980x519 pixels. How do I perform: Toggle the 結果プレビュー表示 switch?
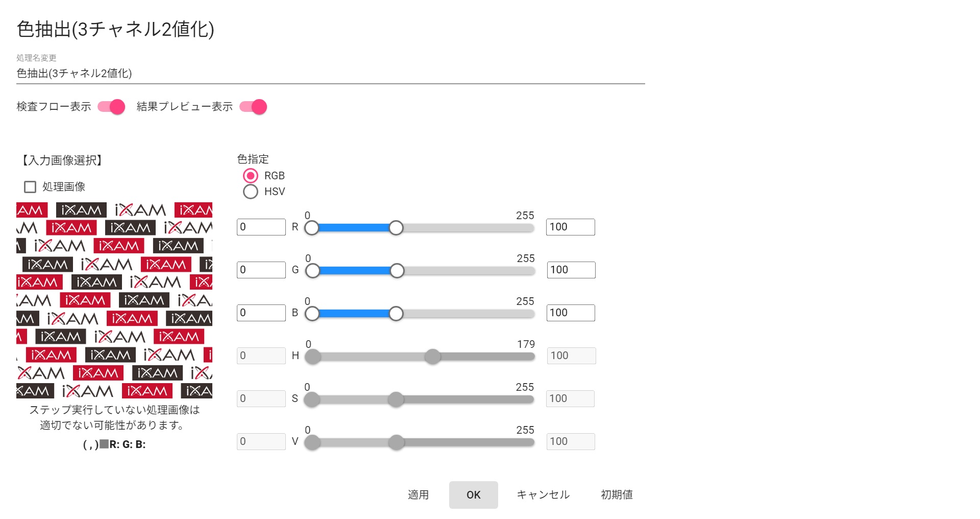coord(253,107)
